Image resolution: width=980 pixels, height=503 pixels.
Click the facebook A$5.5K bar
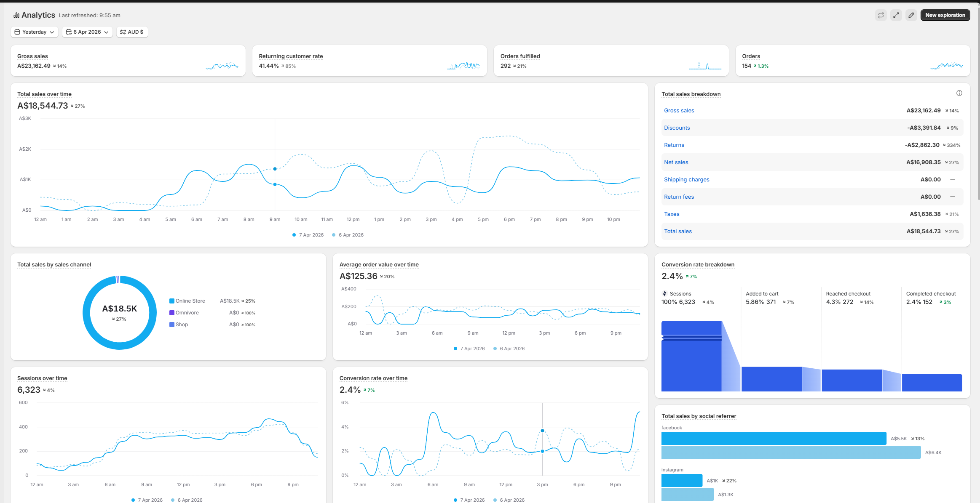pyautogui.click(x=774, y=438)
